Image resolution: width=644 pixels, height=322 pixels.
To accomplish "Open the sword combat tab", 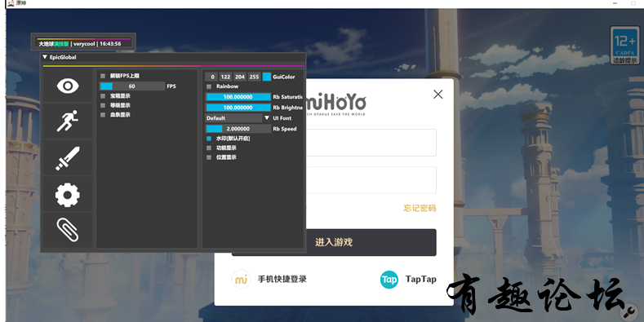I will point(68,158).
